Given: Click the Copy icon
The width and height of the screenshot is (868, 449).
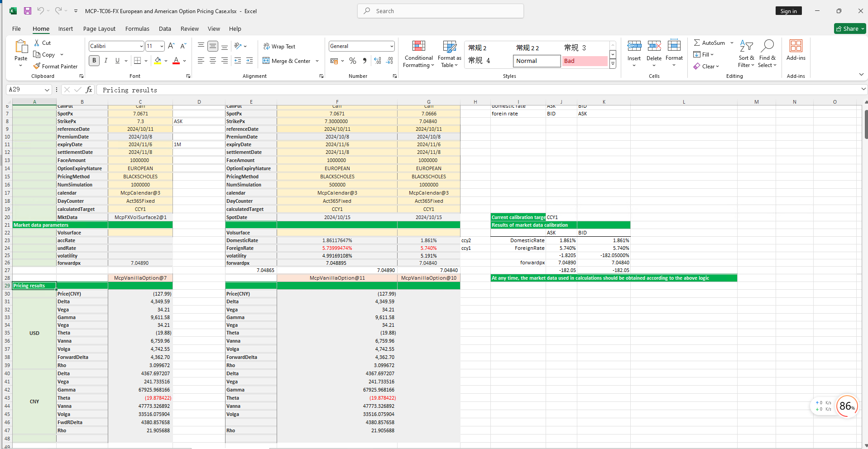Looking at the screenshot, I should (x=37, y=54).
